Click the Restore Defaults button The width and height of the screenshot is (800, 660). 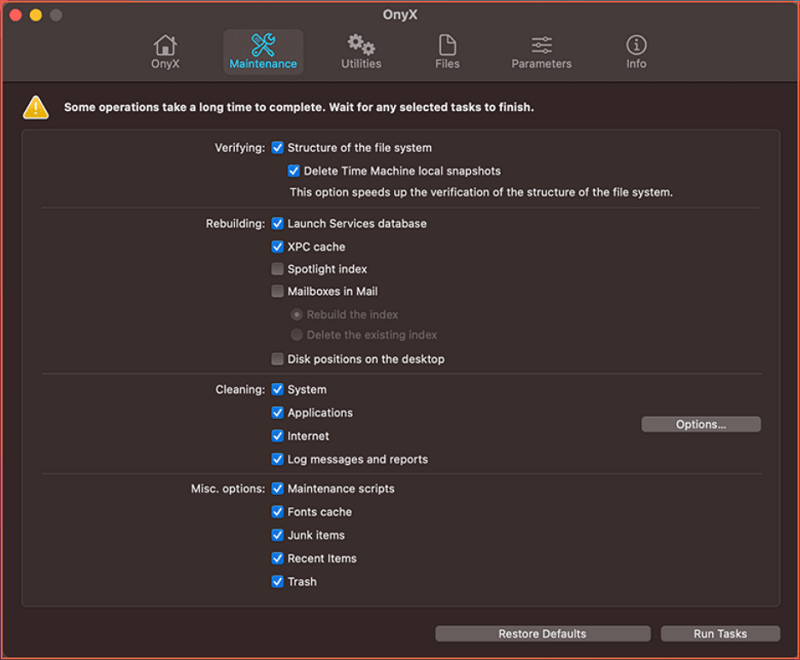[x=543, y=633]
